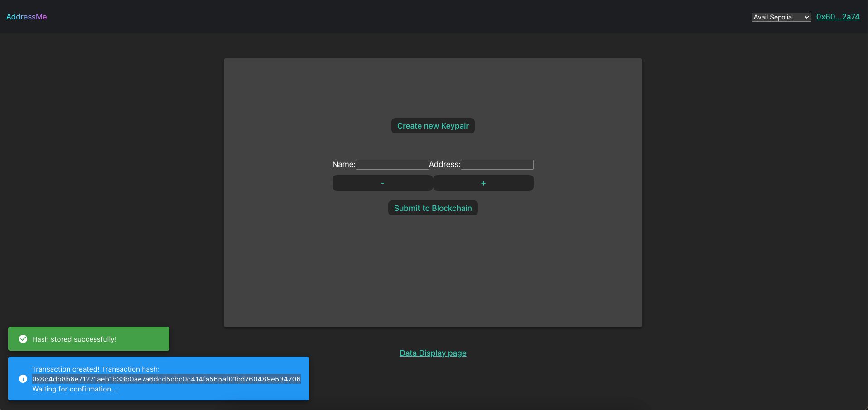
Task: Remove a row with the minus button
Action: tap(382, 183)
